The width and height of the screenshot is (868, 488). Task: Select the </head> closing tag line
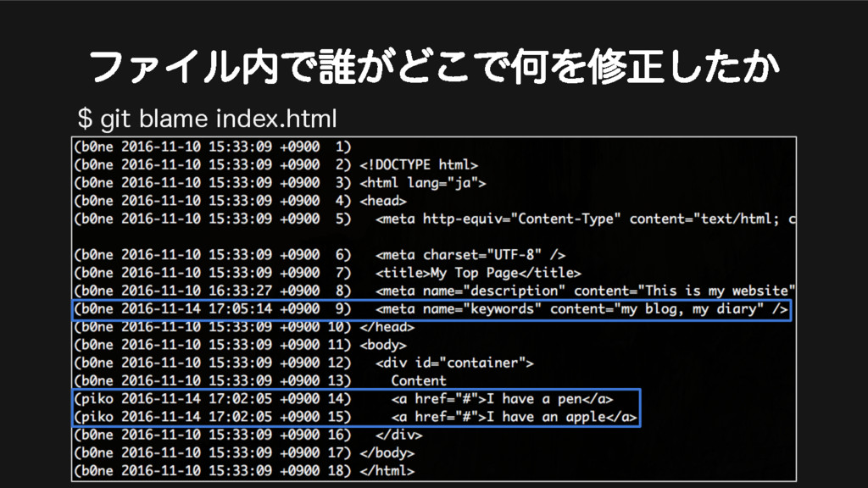(243, 327)
